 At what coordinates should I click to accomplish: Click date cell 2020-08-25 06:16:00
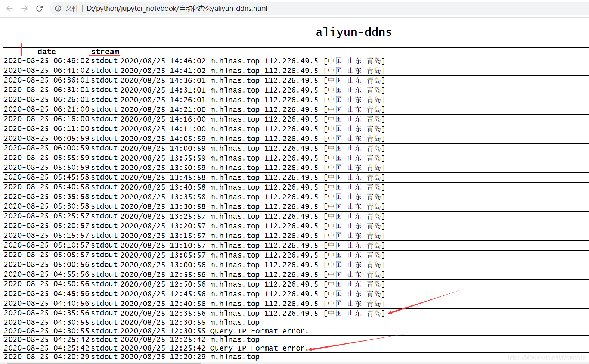click(x=47, y=119)
